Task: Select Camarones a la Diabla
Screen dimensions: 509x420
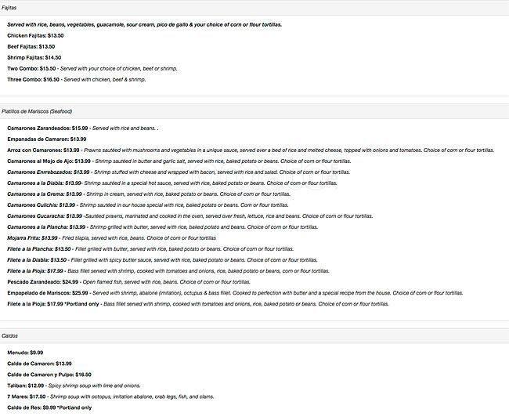Action: pyautogui.click(x=44, y=183)
